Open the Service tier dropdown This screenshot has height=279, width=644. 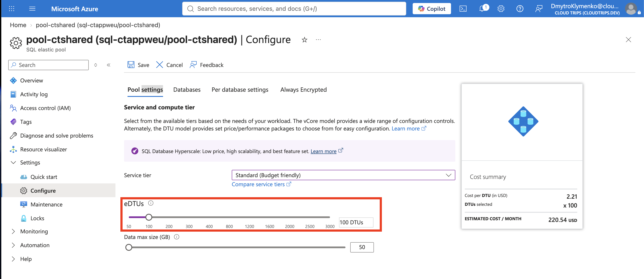point(343,175)
